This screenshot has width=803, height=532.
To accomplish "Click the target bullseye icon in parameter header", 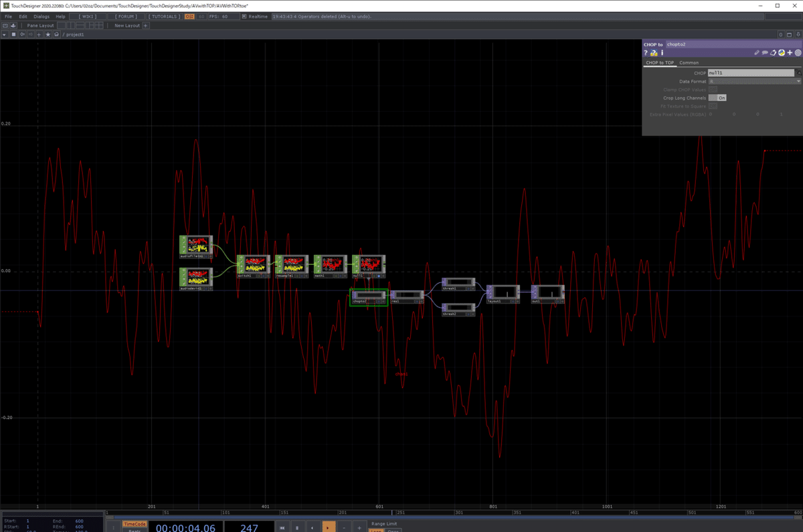I will pos(798,53).
